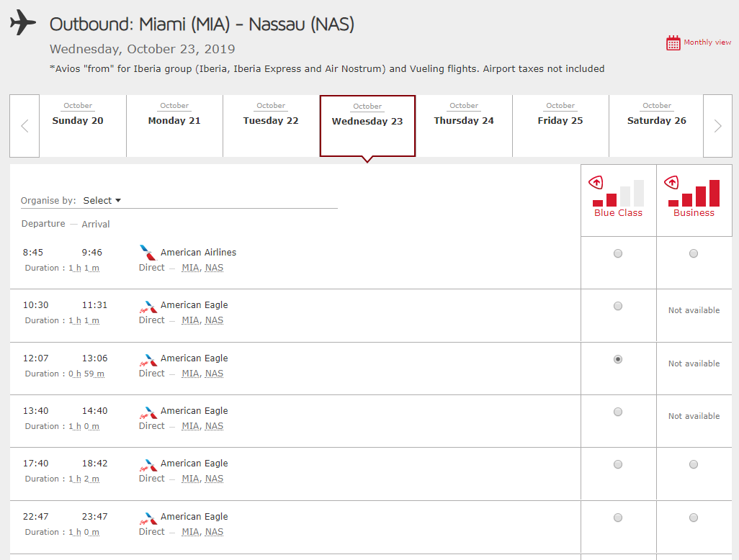Click Not available on the 13:40 flight

coord(694,416)
